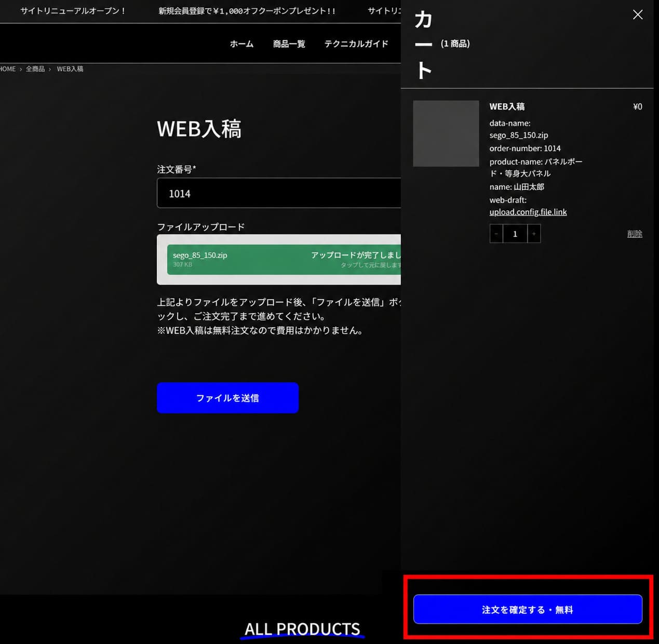Open the WEB入稿 product title in cart

[507, 106]
